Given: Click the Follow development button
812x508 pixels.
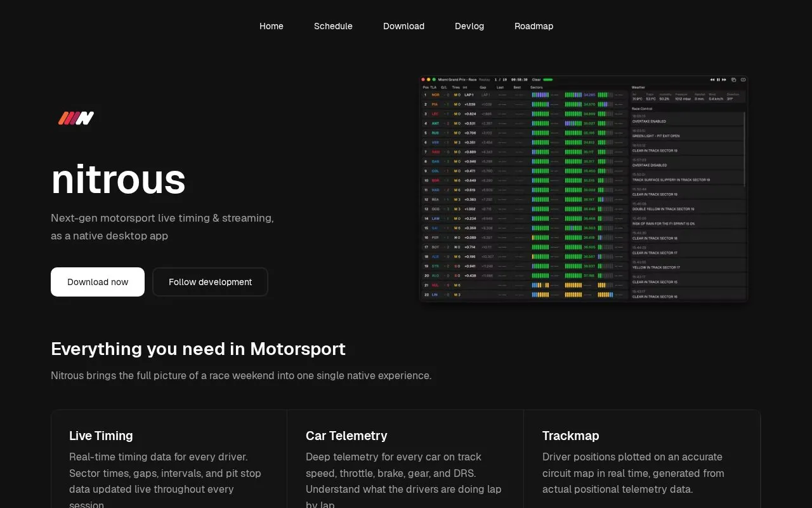Looking at the screenshot, I should click(210, 282).
